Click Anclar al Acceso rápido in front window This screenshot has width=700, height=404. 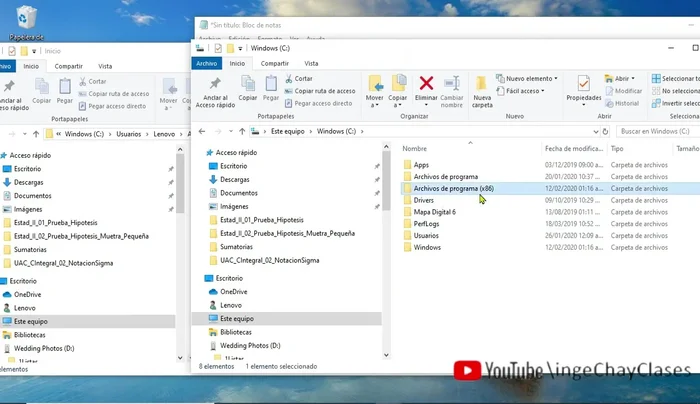pyautogui.click(x=215, y=93)
